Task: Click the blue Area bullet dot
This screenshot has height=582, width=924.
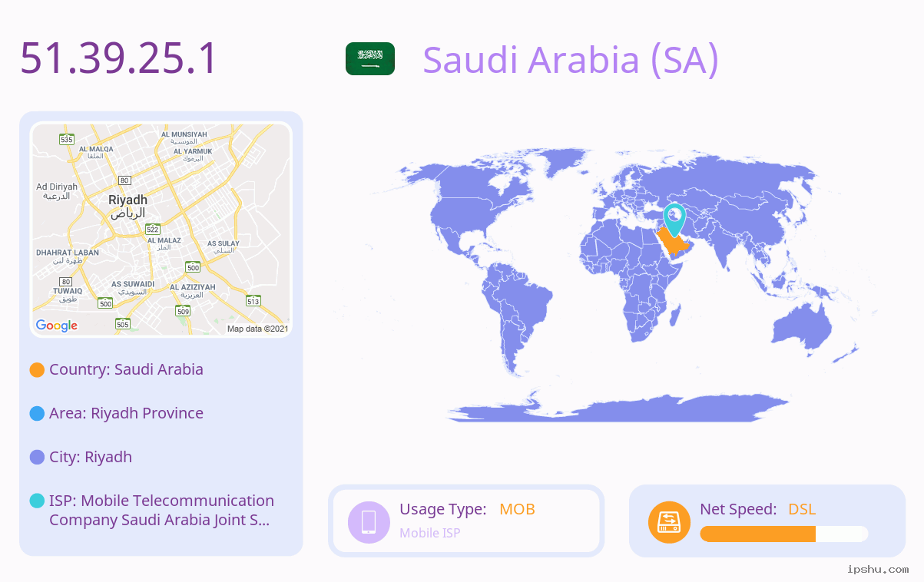Action: pos(37,414)
